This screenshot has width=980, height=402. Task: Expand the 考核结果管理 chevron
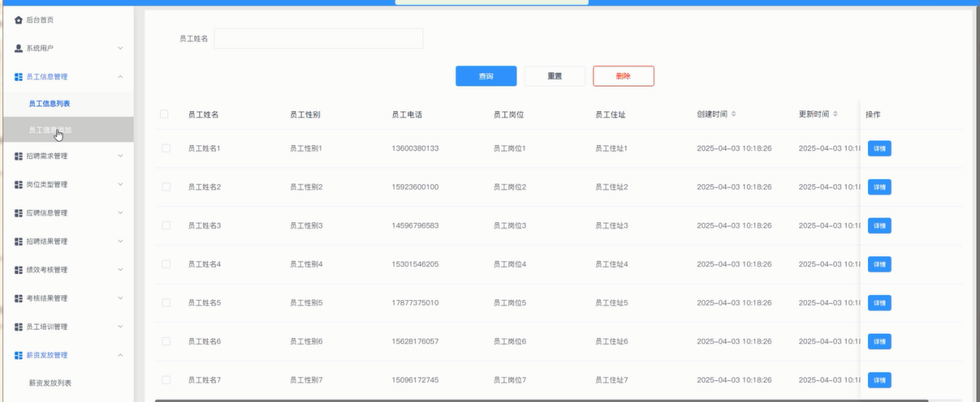120,299
